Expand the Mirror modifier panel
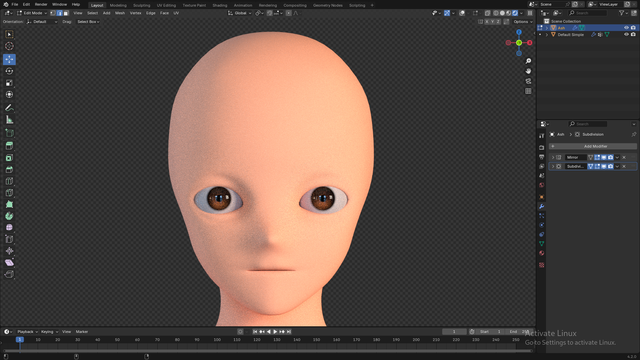 click(x=553, y=157)
